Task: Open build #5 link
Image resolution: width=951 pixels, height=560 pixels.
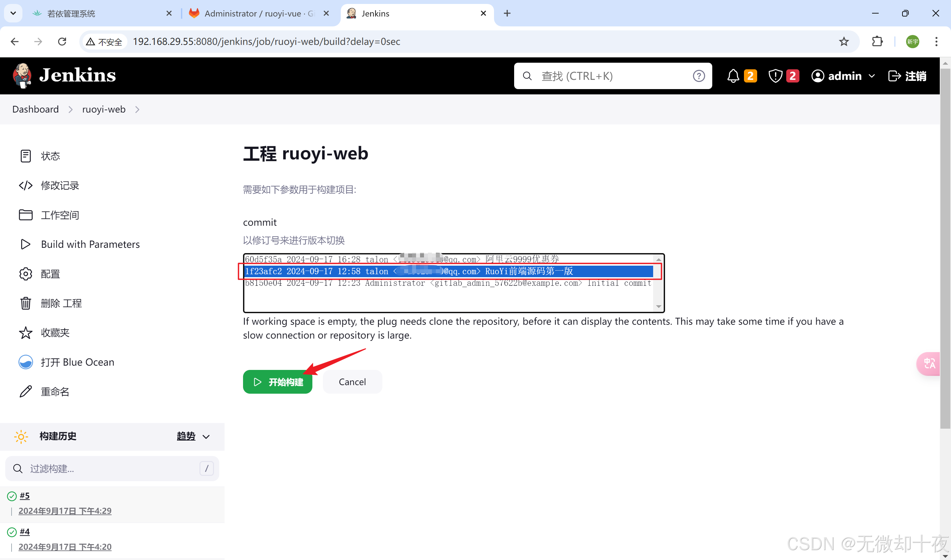Action: point(24,495)
